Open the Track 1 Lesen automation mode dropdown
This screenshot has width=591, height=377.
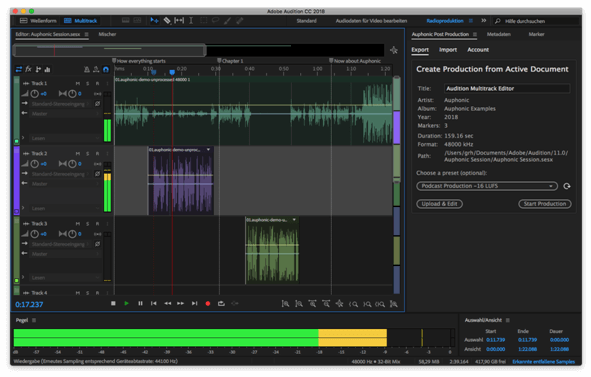coord(65,138)
